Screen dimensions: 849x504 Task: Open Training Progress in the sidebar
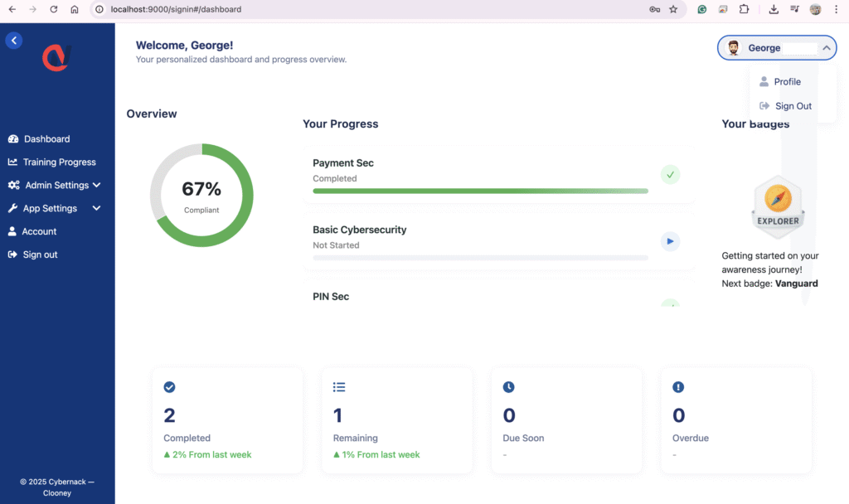(x=59, y=162)
